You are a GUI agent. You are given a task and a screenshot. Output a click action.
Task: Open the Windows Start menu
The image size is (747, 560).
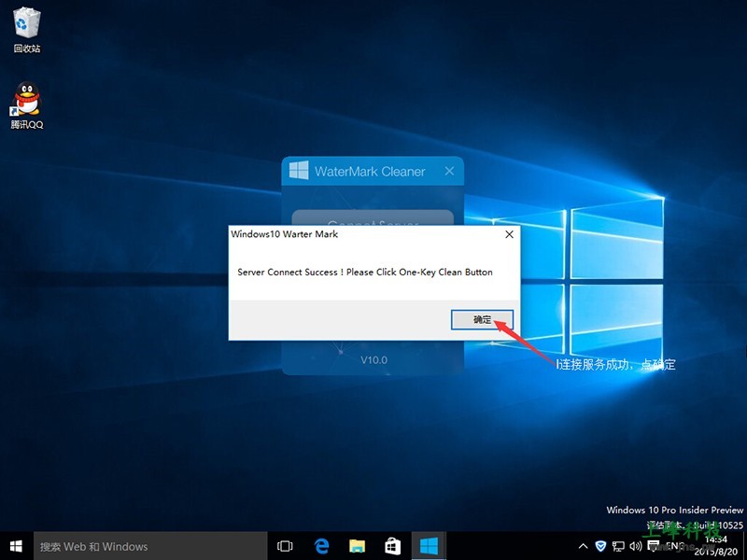pos(16,546)
